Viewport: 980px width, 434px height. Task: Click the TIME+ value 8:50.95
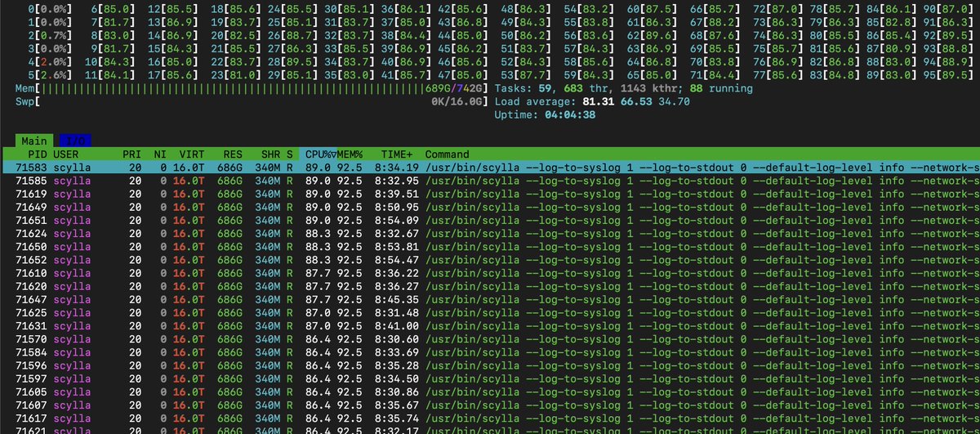(397, 207)
